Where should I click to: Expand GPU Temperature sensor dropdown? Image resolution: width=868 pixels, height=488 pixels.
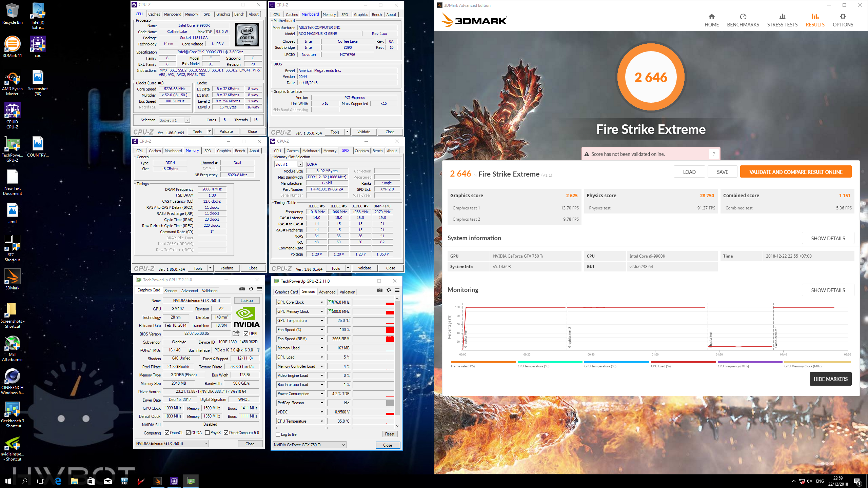[322, 321]
